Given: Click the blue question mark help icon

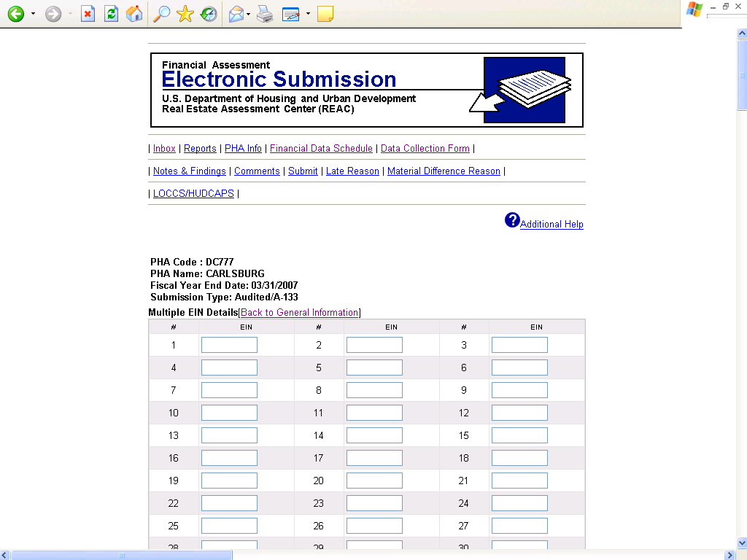Looking at the screenshot, I should [512, 220].
